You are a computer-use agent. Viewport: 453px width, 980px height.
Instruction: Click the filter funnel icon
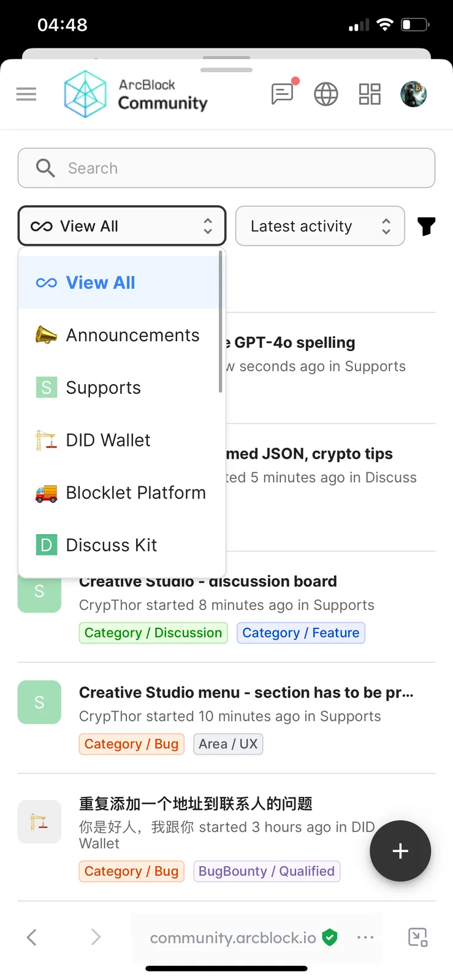[x=427, y=227]
